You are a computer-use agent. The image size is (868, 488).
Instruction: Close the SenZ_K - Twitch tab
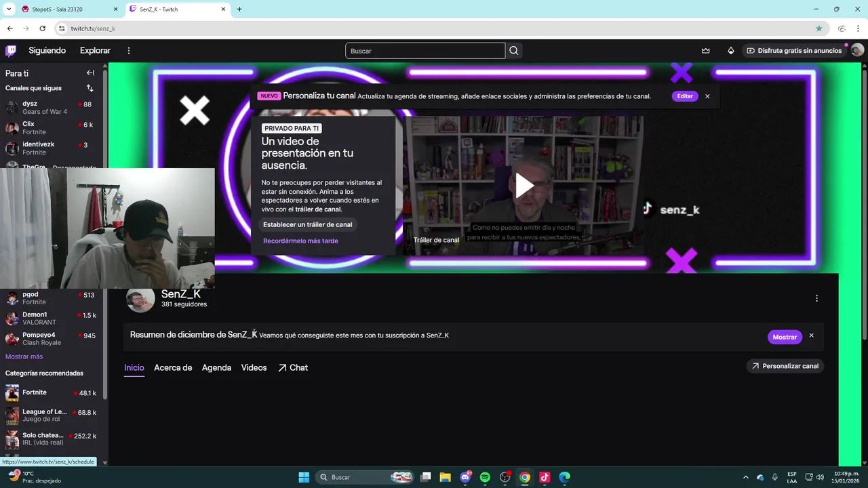tap(224, 9)
